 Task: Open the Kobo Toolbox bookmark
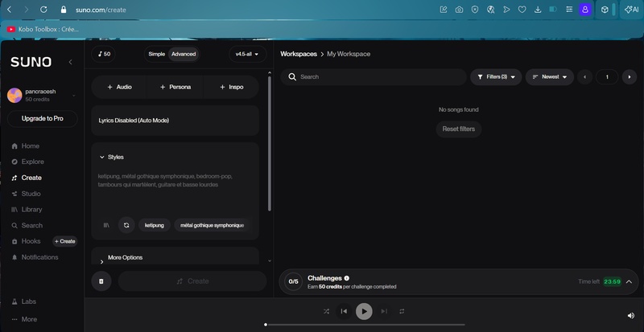pyautogui.click(x=43, y=29)
